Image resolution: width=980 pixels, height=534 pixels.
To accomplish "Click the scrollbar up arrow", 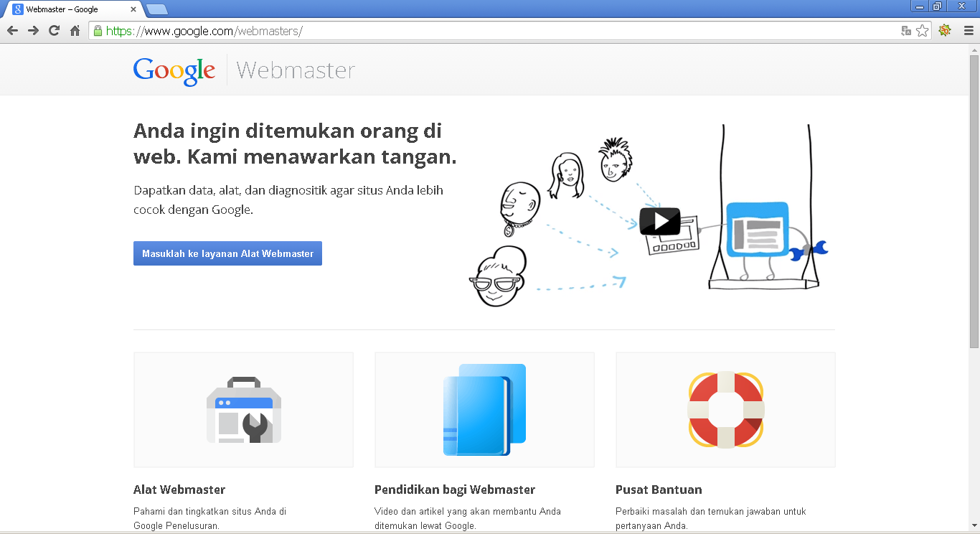I will (974, 50).
